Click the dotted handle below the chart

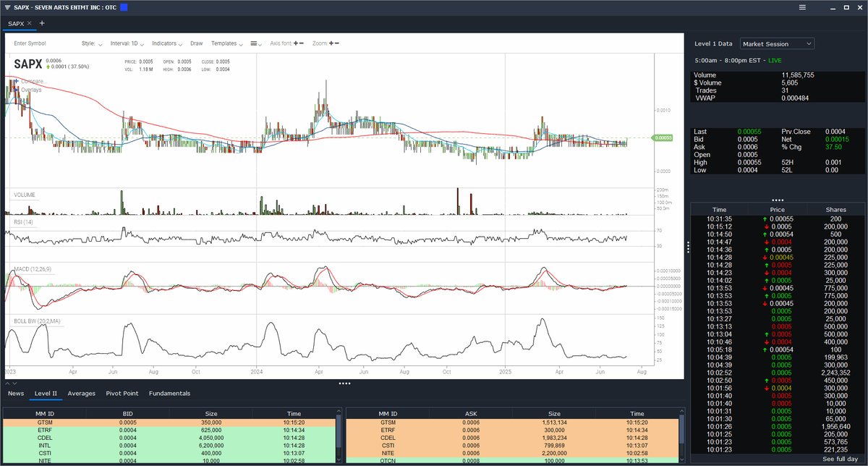[x=344, y=383]
